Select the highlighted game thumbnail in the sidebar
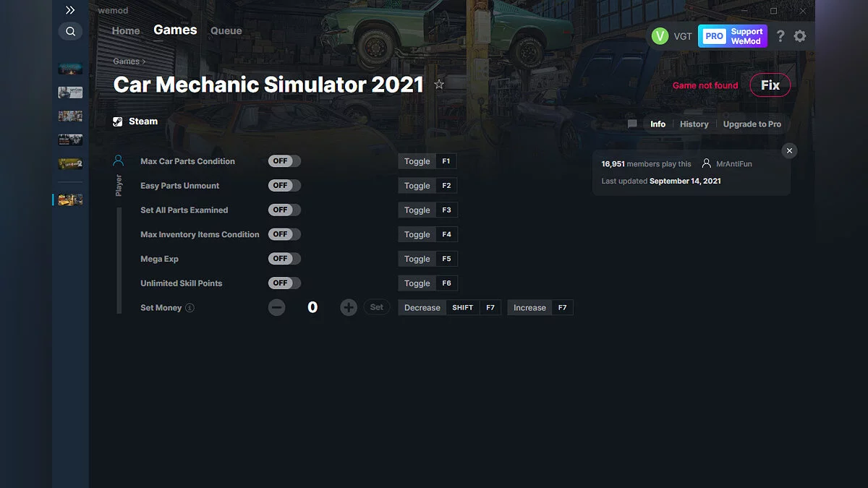This screenshot has height=488, width=868. coord(70,200)
